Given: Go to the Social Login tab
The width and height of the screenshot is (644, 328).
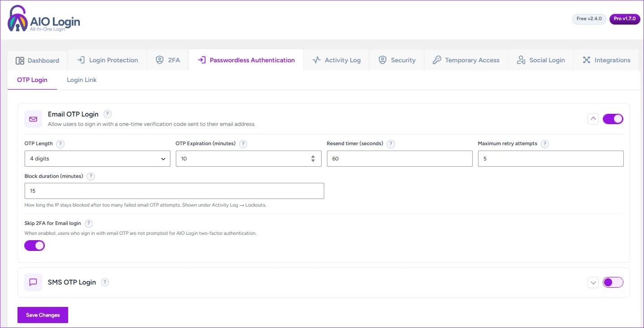Looking at the screenshot, I should point(541,60).
